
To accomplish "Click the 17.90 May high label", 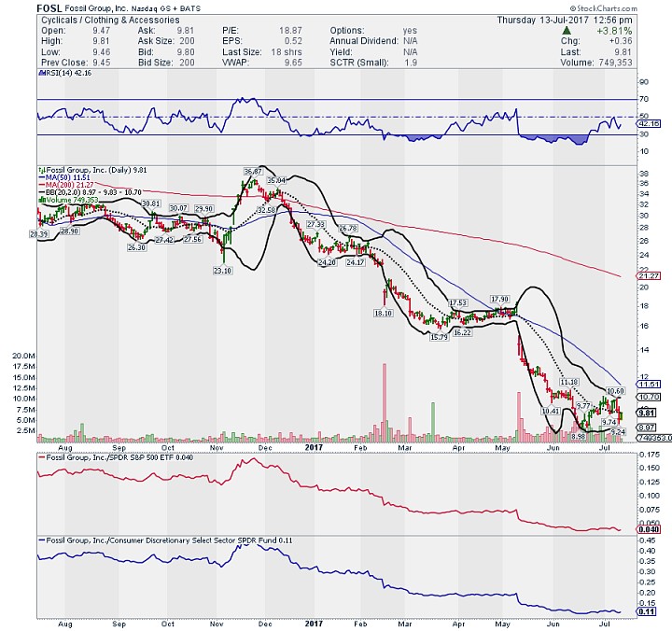I will [x=499, y=299].
